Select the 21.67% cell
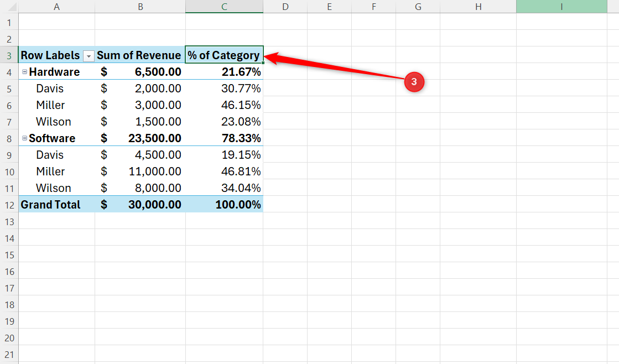Screen dimensions: 619x364 tap(224, 72)
